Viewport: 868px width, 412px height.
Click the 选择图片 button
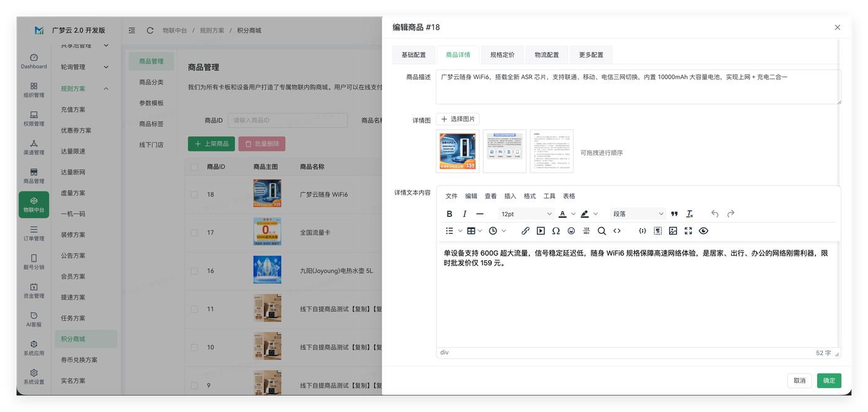click(x=458, y=119)
